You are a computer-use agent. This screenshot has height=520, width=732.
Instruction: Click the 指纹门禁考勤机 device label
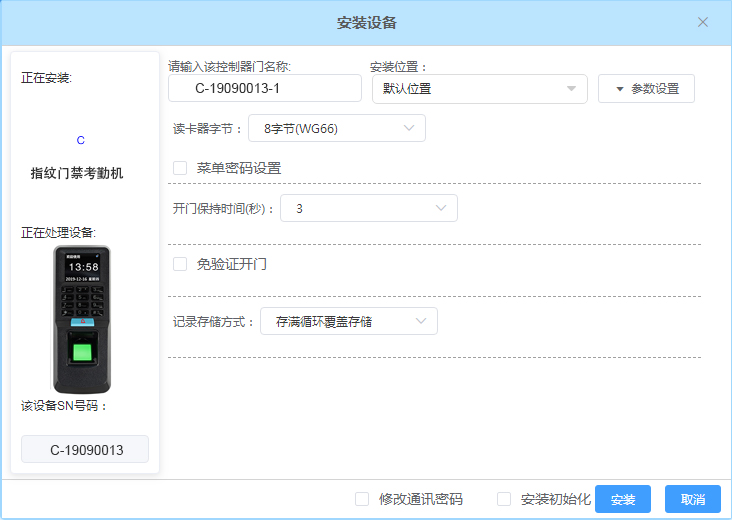point(77,173)
